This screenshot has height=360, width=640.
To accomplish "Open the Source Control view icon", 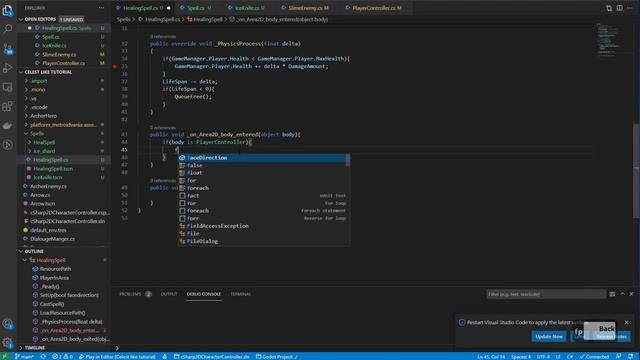I will 7,49.
